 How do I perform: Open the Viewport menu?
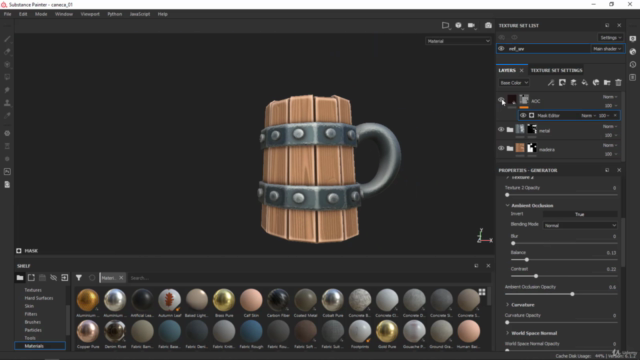(x=90, y=14)
